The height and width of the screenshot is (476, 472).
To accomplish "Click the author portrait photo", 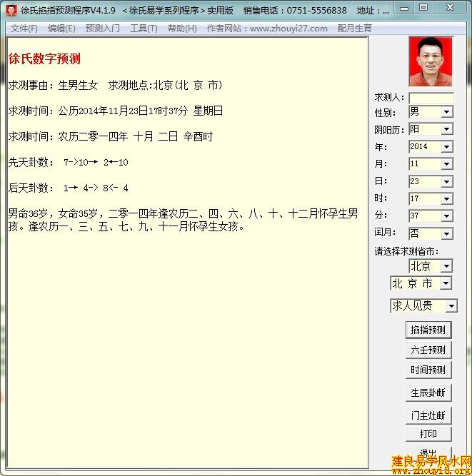I will click(x=431, y=61).
